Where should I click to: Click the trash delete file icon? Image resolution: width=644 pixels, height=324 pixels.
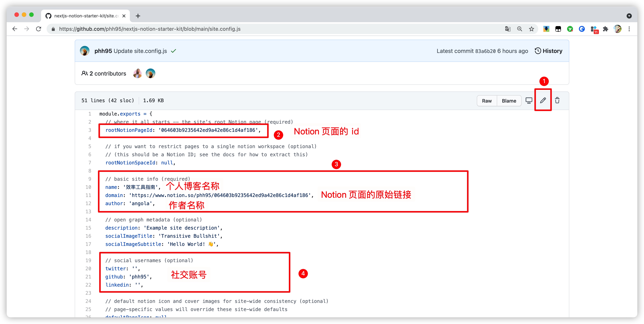(x=557, y=101)
